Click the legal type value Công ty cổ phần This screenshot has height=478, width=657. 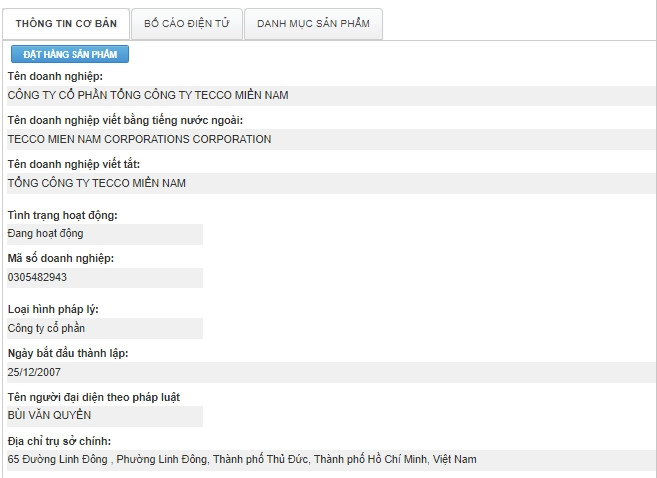(46, 328)
